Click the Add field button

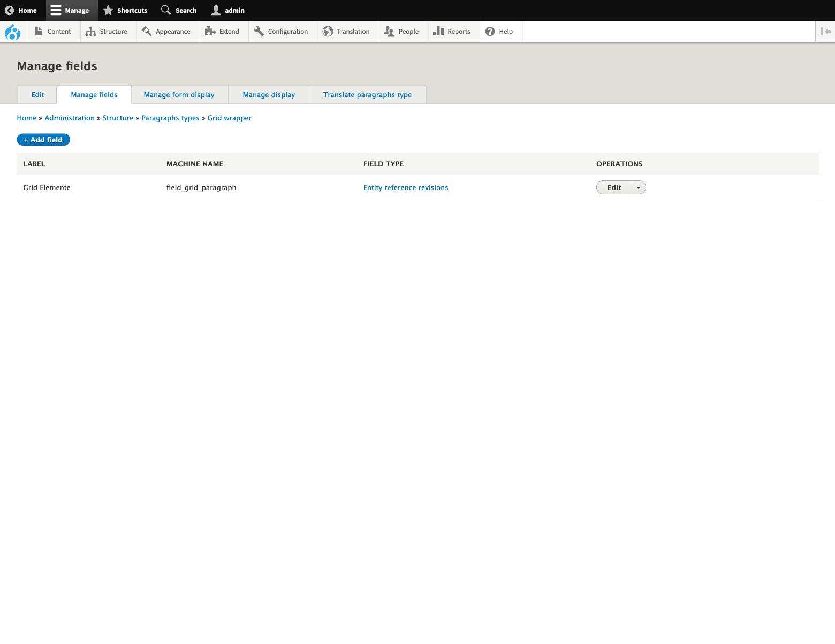pyautogui.click(x=43, y=139)
